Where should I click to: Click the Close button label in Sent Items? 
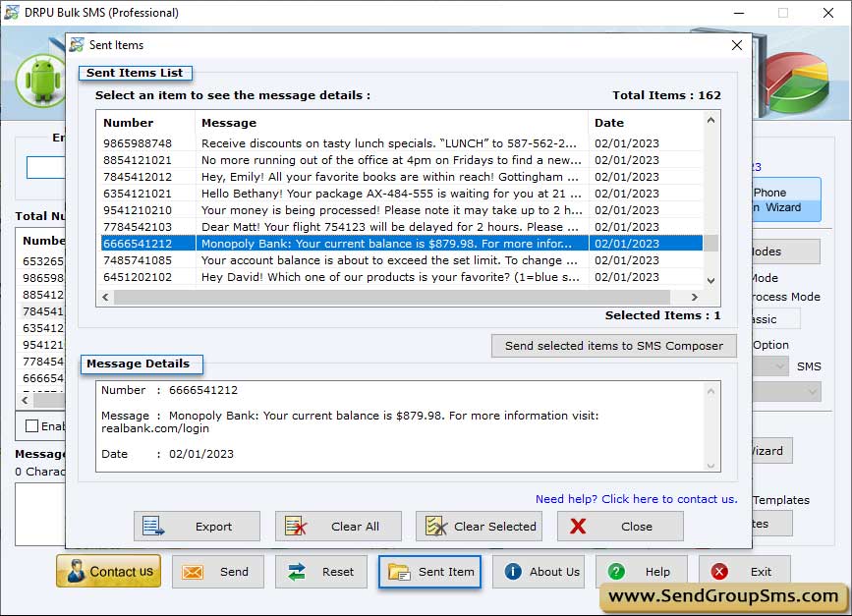coord(636,527)
